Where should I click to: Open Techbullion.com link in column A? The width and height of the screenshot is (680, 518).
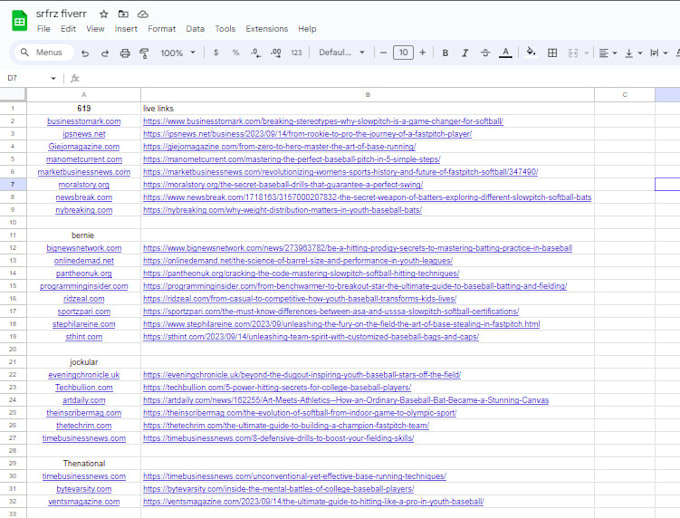click(x=84, y=387)
